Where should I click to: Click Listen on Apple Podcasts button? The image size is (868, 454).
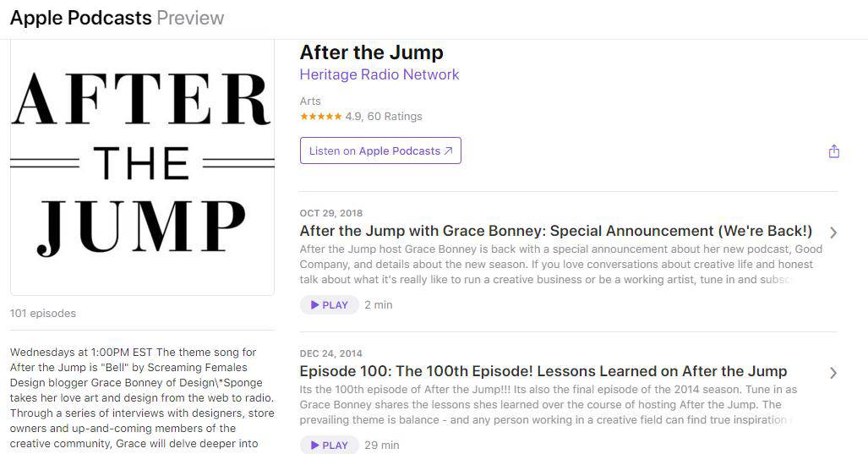pyautogui.click(x=380, y=150)
